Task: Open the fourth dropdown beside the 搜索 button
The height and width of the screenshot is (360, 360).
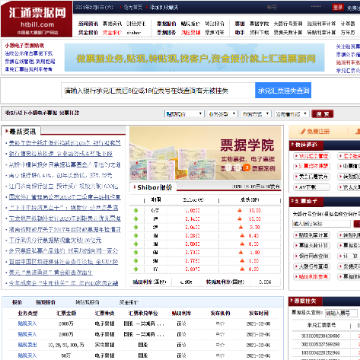Action: (x=292, y=114)
